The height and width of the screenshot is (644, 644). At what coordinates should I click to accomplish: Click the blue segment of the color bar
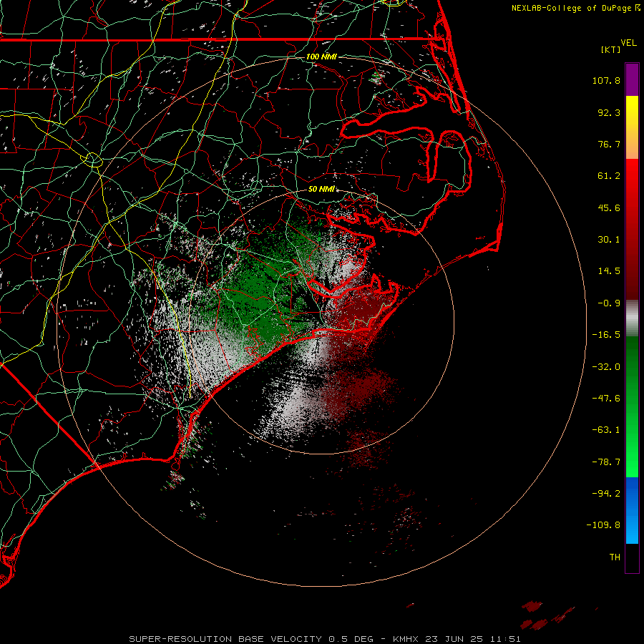coord(632,510)
